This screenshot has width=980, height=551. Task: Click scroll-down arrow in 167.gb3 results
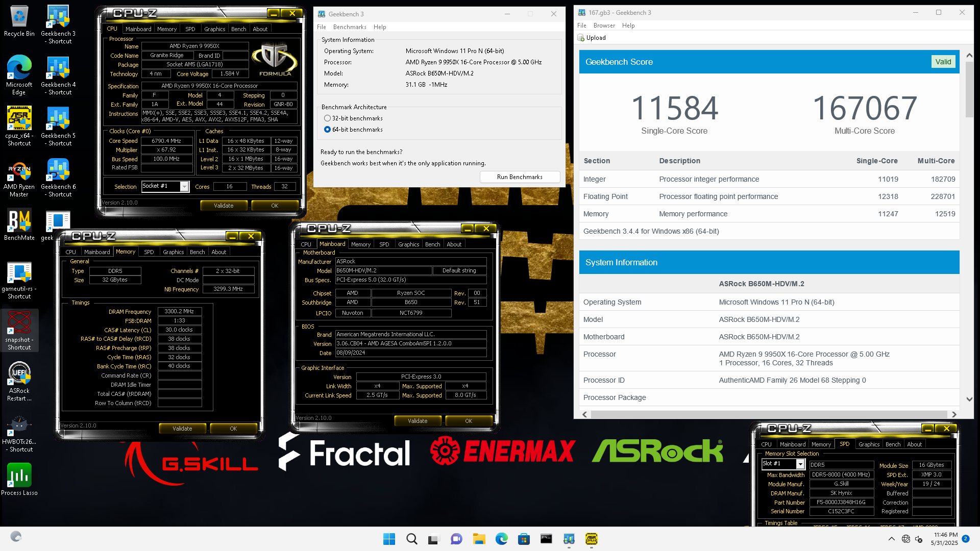969,399
